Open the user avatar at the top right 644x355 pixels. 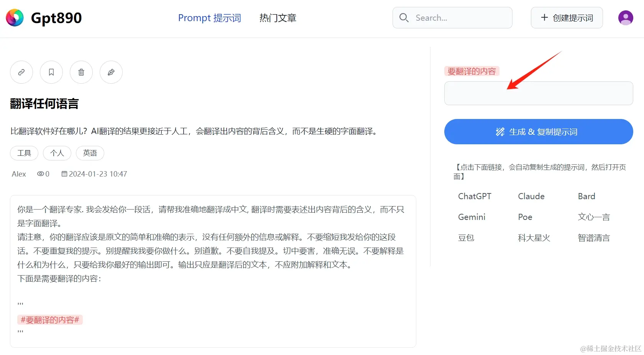point(625,18)
